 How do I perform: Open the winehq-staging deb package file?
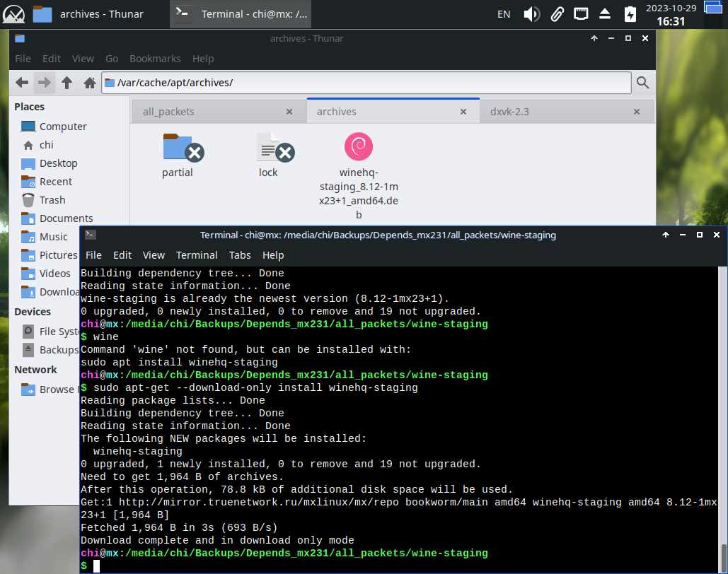coord(359,148)
